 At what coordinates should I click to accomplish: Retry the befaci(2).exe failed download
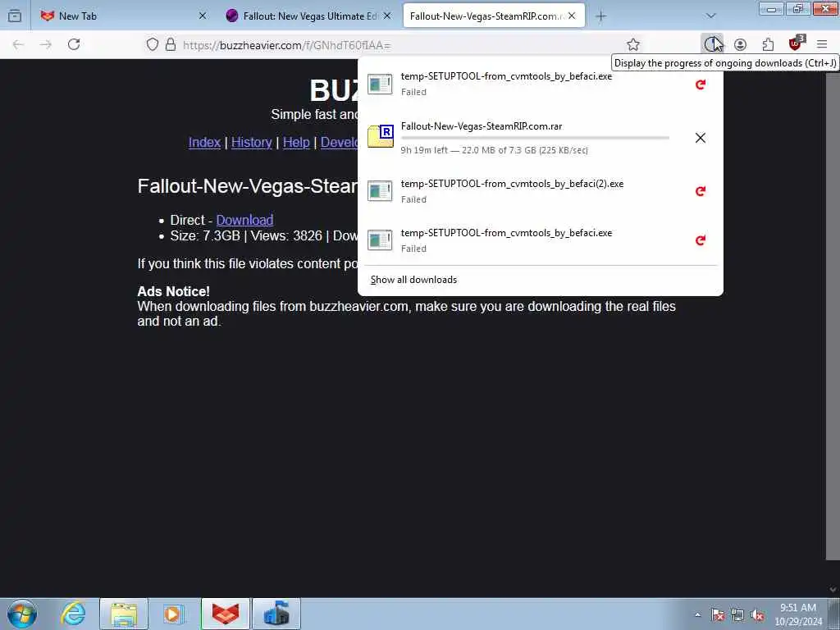click(x=701, y=191)
